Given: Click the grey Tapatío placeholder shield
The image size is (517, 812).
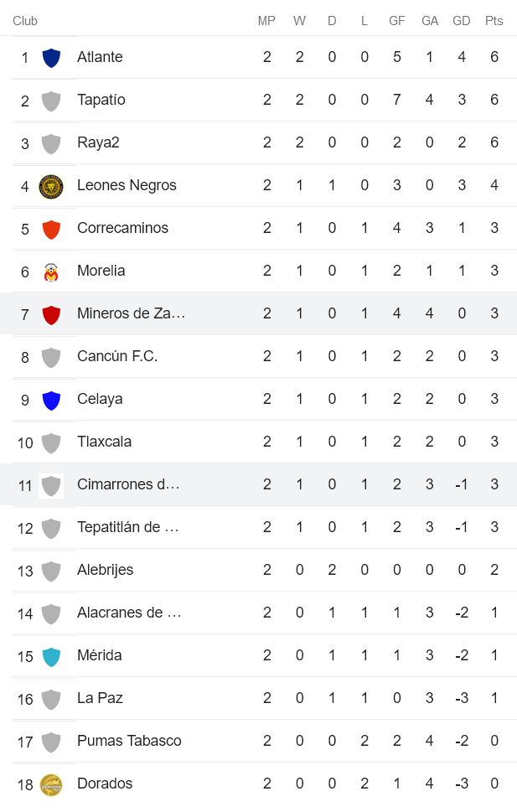Looking at the screenshot, I should 51,101.
